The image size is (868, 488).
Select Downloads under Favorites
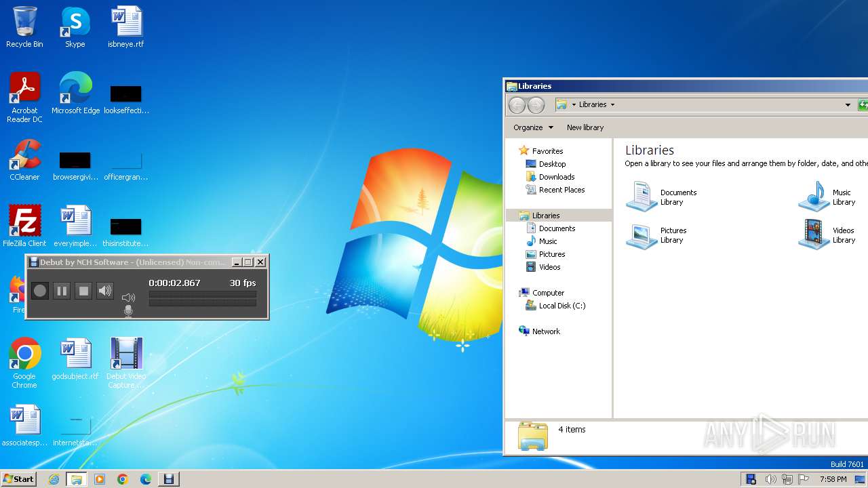[x=551, y=177]
